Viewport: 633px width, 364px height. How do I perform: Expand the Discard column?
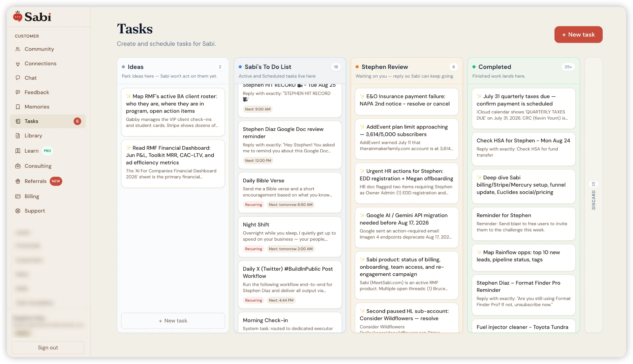(593, 195)
